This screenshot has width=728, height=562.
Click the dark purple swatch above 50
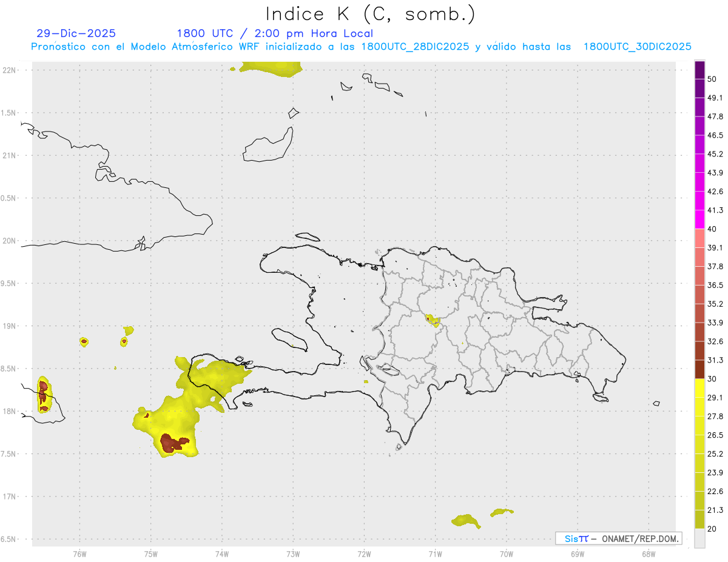700,70
